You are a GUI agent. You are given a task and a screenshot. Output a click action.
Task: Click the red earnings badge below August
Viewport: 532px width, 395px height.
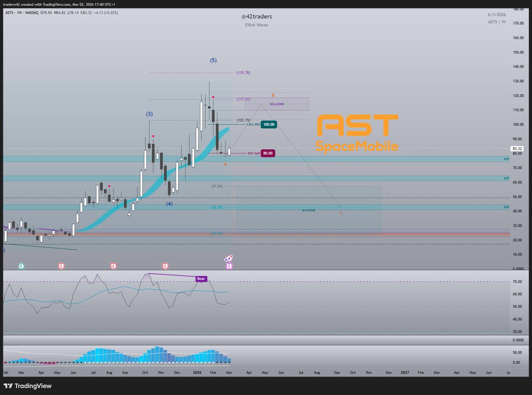113,266
